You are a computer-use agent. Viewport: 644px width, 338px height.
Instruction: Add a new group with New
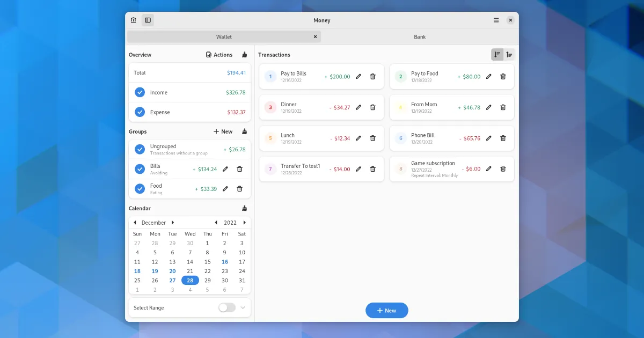coord(223,131)
